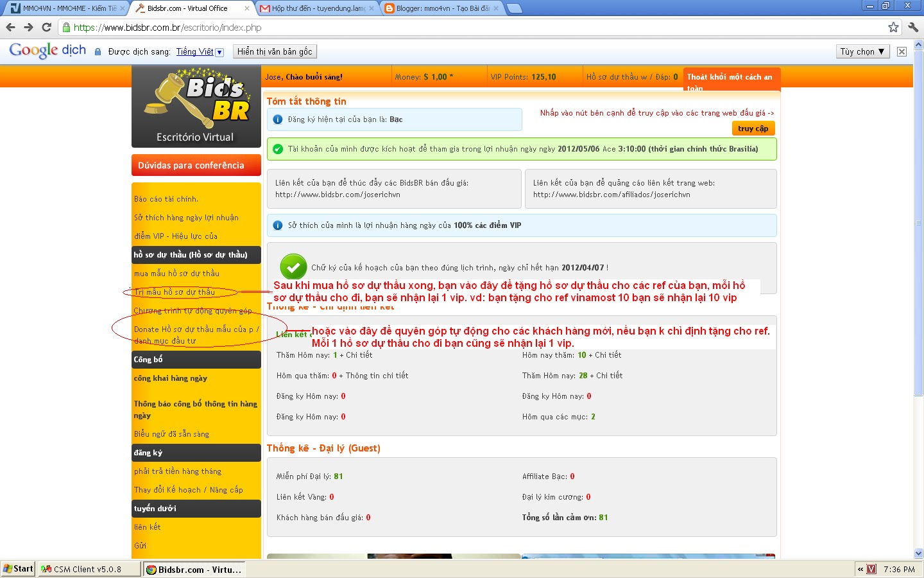The width and height of the screenshot is (924, 578).
Task: Open Sở thích hàng ngày lợi nhuận
Action: [x=186, y=218]
